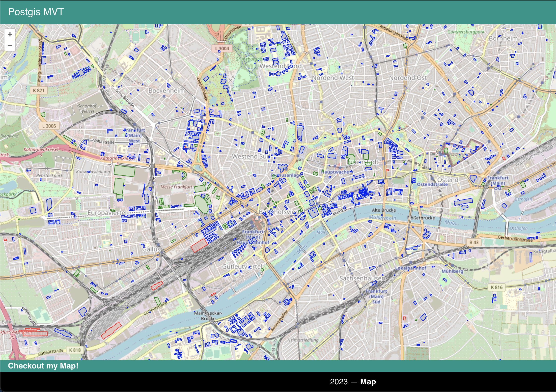Image resolution: width=556 pixels, height=392 pixels.
Task: Click the L 3005 road shield
Action: pos(49,126)
